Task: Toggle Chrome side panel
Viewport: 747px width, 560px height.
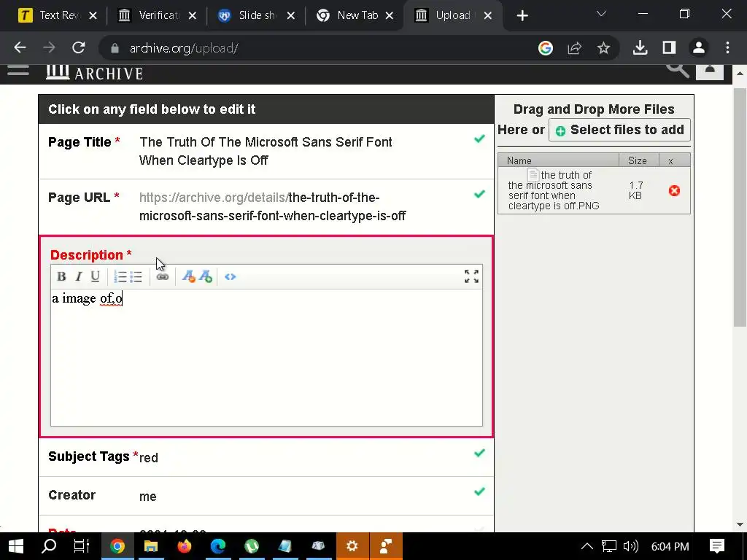Action: point(670,47)
